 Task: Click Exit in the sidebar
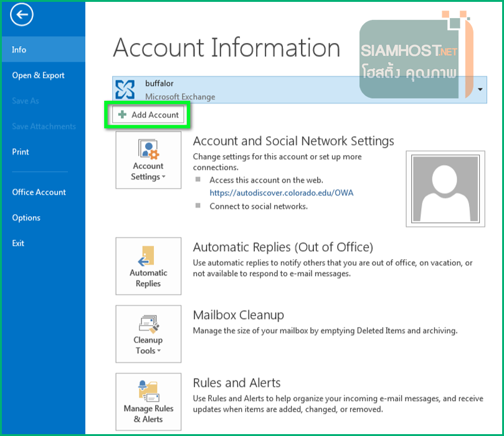pos(18,244)
